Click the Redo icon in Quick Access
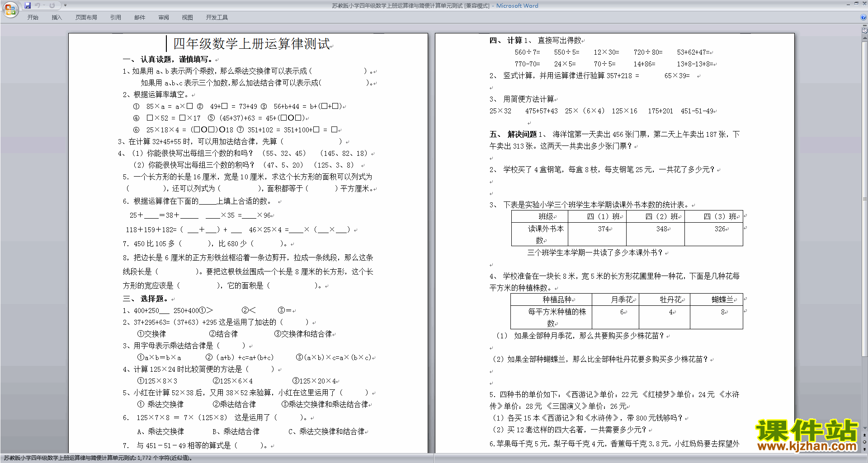The width and height of the screenshot is (868, 463). point(52,5)
